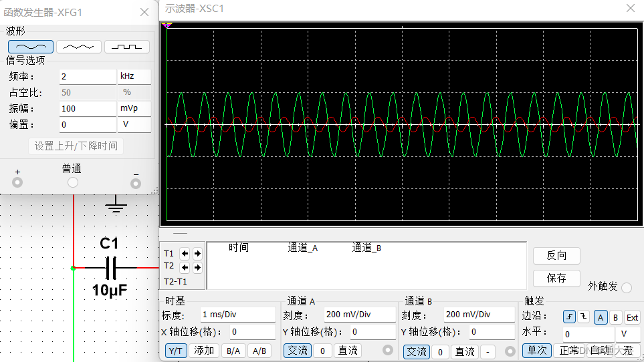Open the frequency unit kHz dropdown

134,76
